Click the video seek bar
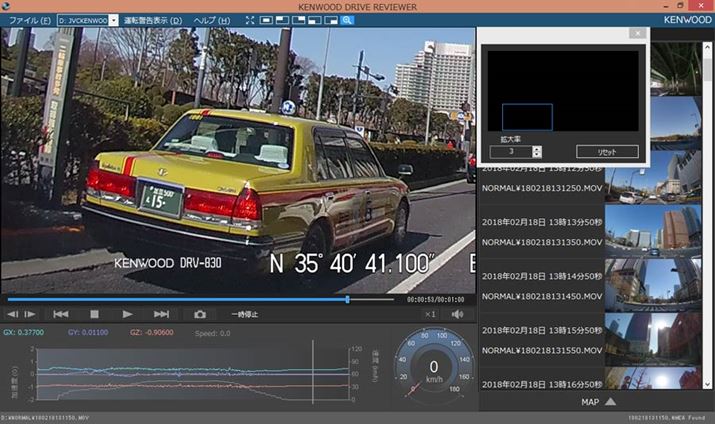Viewport: 715px width, 424px height. point(200,298)
